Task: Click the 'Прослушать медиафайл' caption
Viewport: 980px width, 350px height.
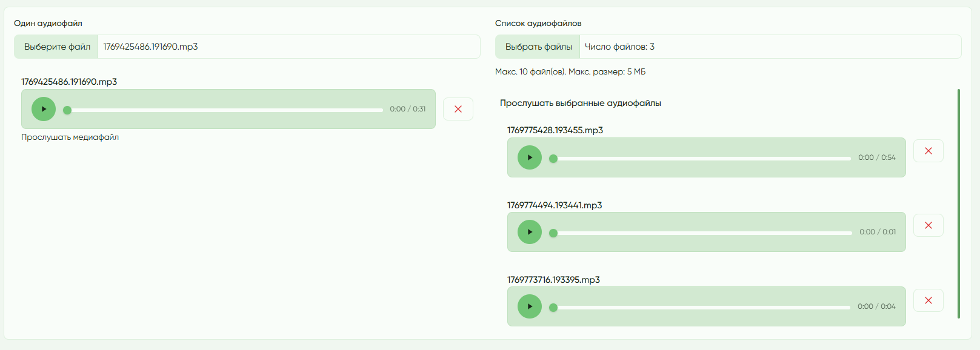Action: click(x=70, y=137)
